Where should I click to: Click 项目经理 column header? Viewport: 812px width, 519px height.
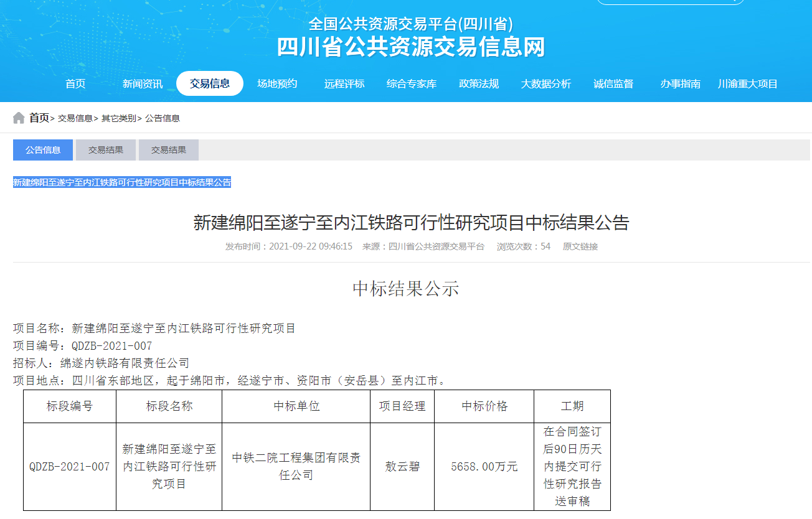click(402, 406)
